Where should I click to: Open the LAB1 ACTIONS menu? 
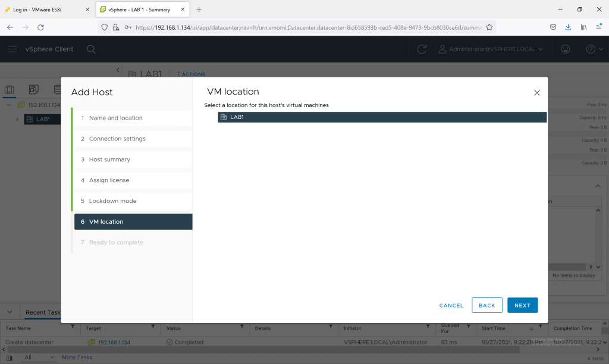(x=191, y=74)
